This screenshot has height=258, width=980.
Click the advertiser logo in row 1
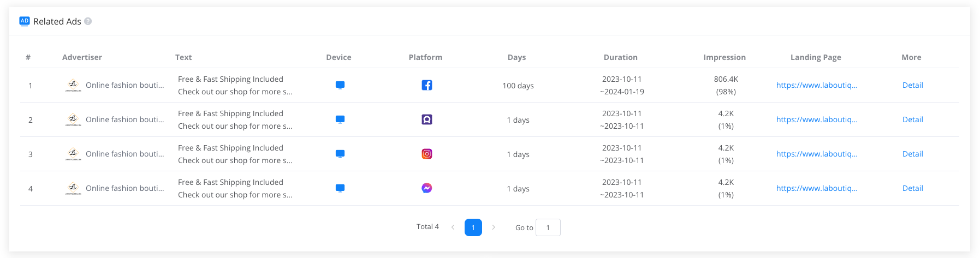[73, 85]
